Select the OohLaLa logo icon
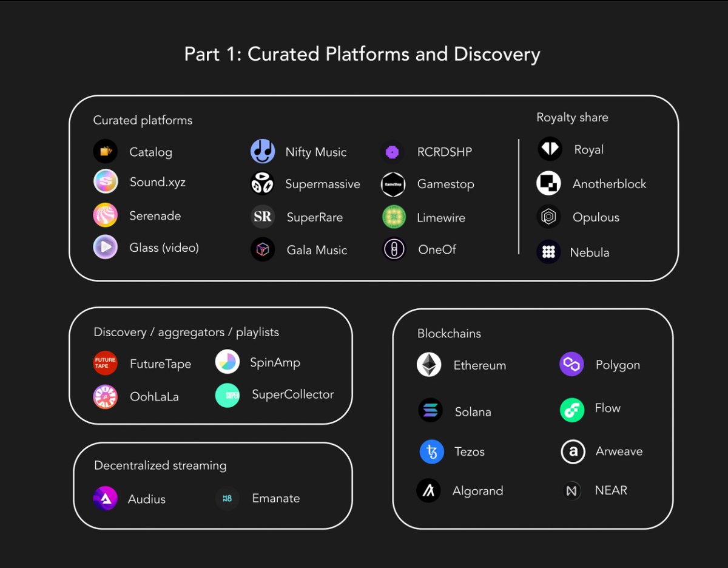 point(106,396)
